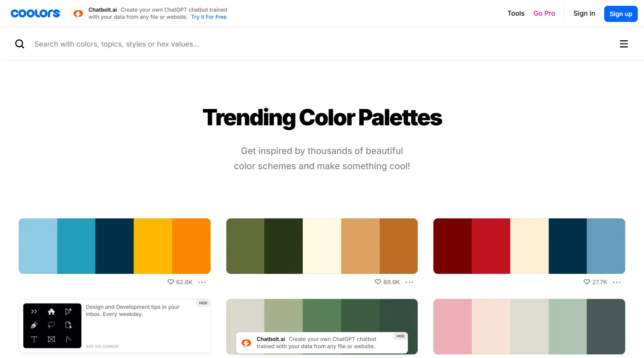Select Go Pro in the navigation
The width and height of the screenshot is (644, 358).
[x=544, y=13]
